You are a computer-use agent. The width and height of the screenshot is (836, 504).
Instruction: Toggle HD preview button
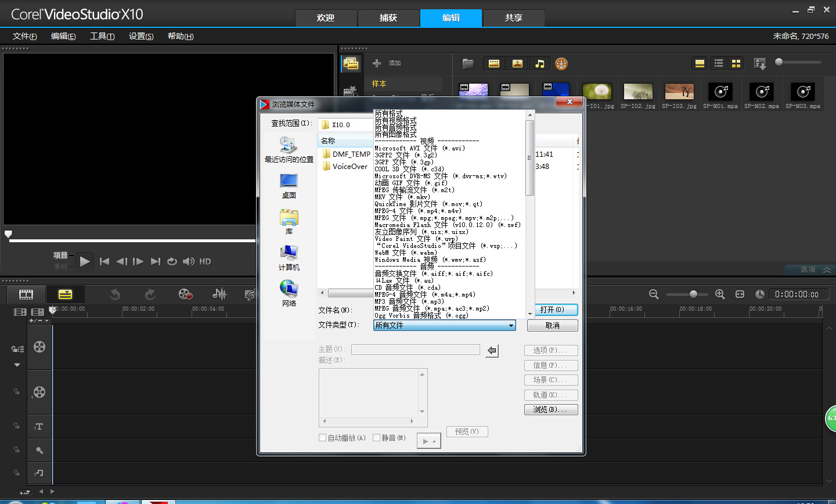point(205,261)
